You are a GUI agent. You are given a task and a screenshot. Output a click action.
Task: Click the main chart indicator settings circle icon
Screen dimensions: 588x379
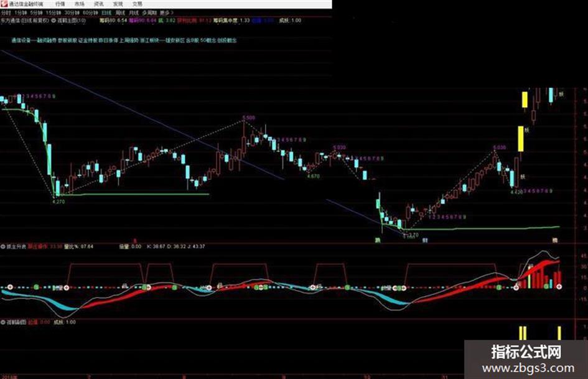tap(54, 21)
